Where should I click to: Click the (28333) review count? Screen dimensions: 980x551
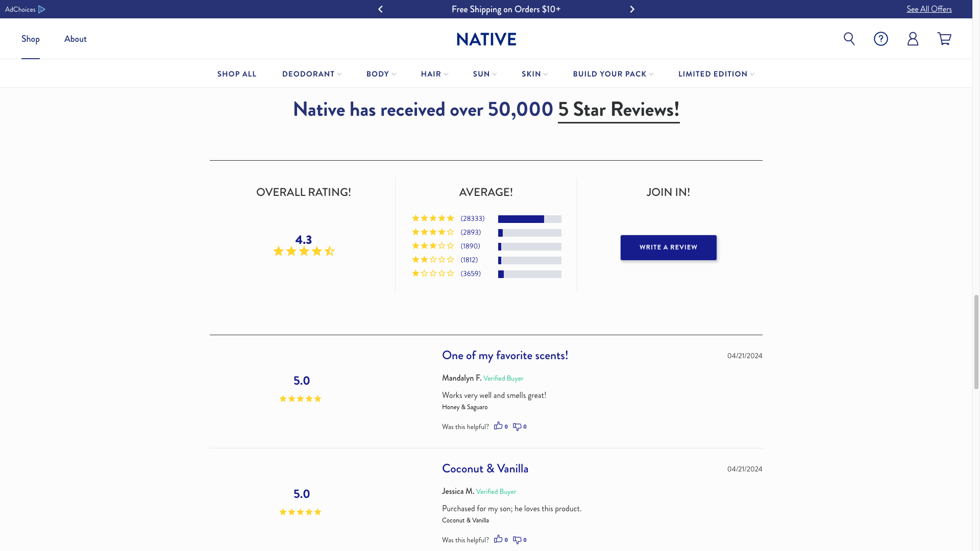(473, 218)
